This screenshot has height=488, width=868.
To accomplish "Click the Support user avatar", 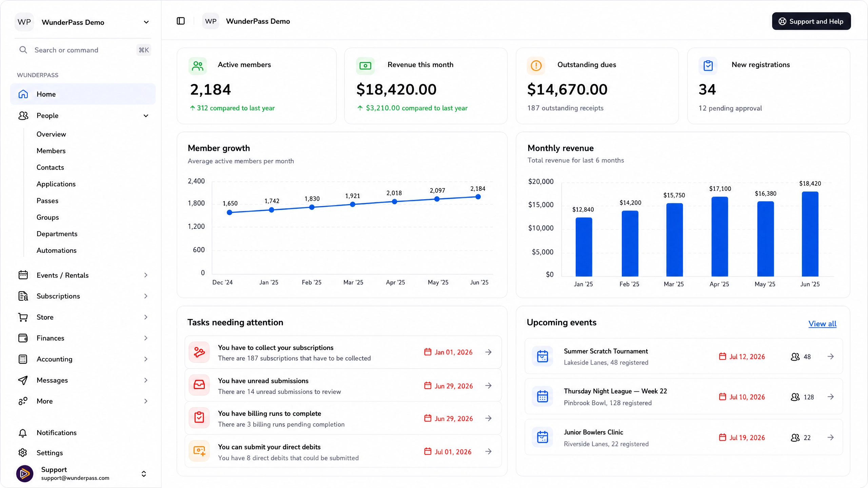I will pos(25,473).
